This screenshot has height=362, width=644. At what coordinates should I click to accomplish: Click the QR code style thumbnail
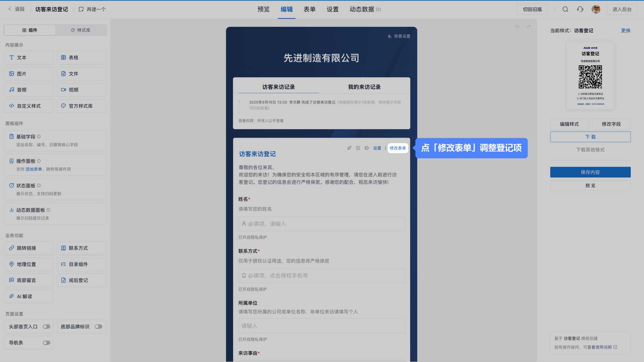point(590,76)
